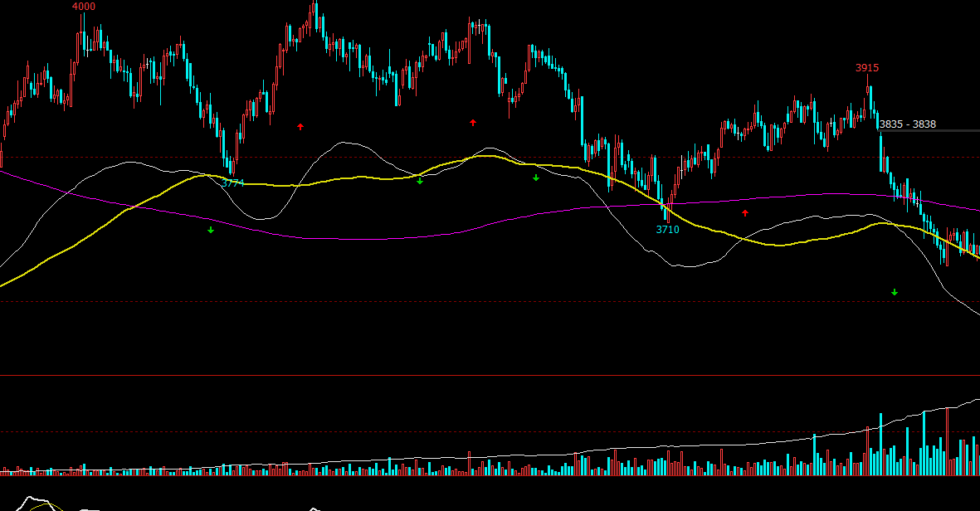Viewport: 980px width, 511px height.
Task: Click the red up arrow nearest the 3710 label
Action: 744,213
